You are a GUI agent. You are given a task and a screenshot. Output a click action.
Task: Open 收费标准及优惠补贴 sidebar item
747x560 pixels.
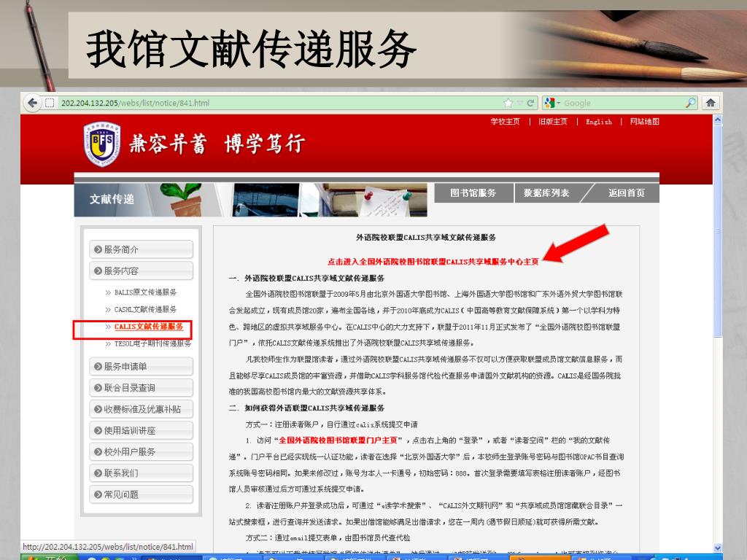click(141, 409)
